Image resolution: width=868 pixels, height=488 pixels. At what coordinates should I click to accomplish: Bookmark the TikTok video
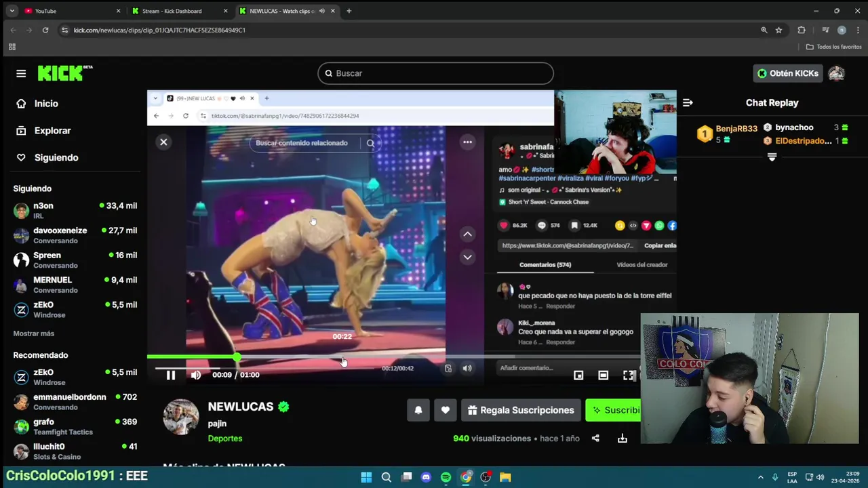(574, 225)
